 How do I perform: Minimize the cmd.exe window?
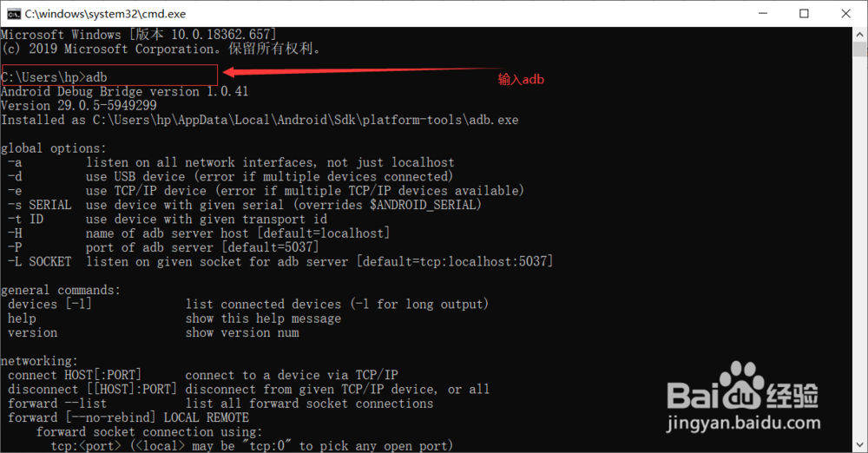coord(763,14)
